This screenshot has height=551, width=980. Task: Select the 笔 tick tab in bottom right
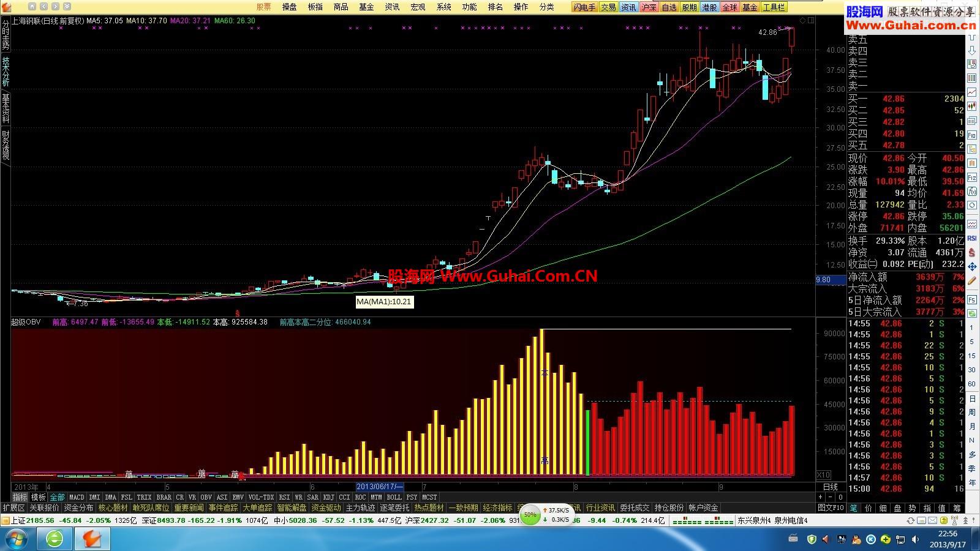853,508
